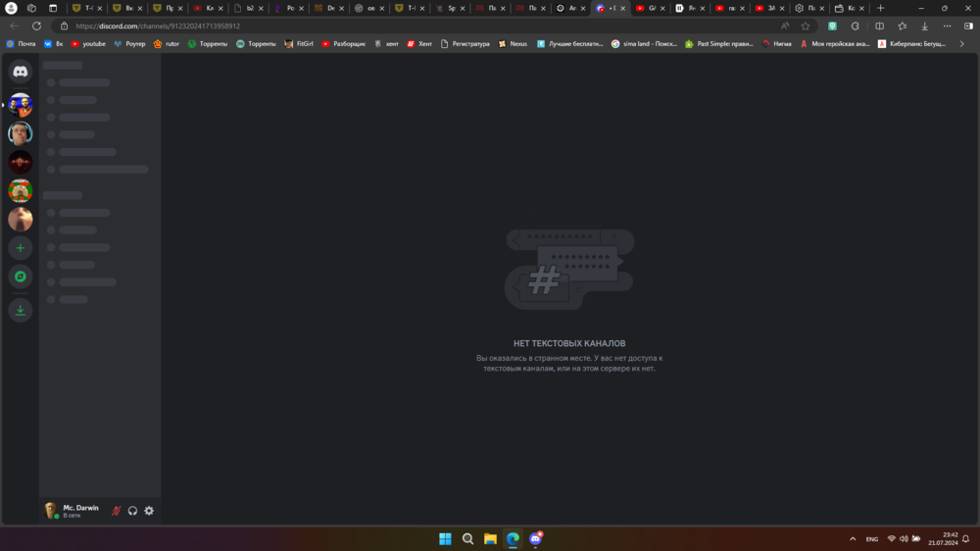Switch to the YouTube 'ЗА' tab
Screen dimensions: 980x551
(x=769, y=8)
